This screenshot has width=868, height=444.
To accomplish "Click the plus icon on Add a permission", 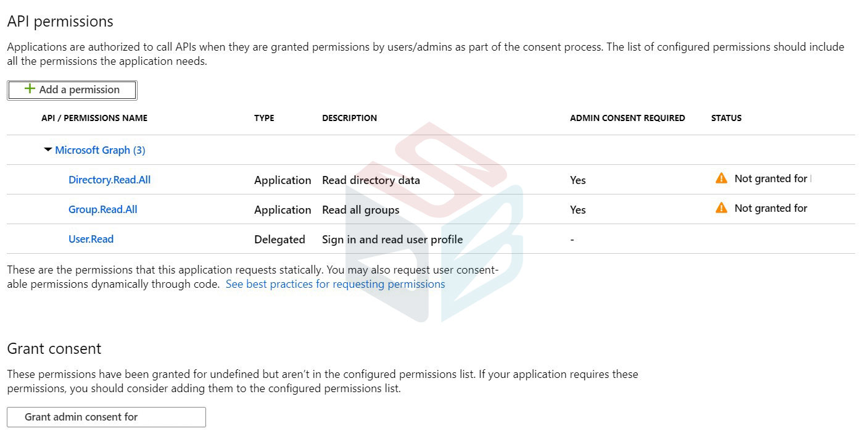I will pyautogui.click(x=29, y=89).
